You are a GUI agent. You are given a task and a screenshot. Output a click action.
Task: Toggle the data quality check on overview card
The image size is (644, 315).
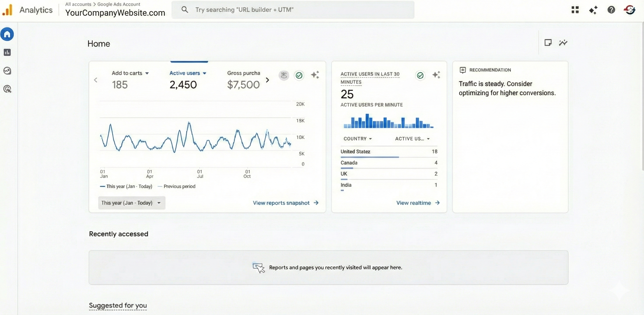pyautogui.click(x=299, y=75)
